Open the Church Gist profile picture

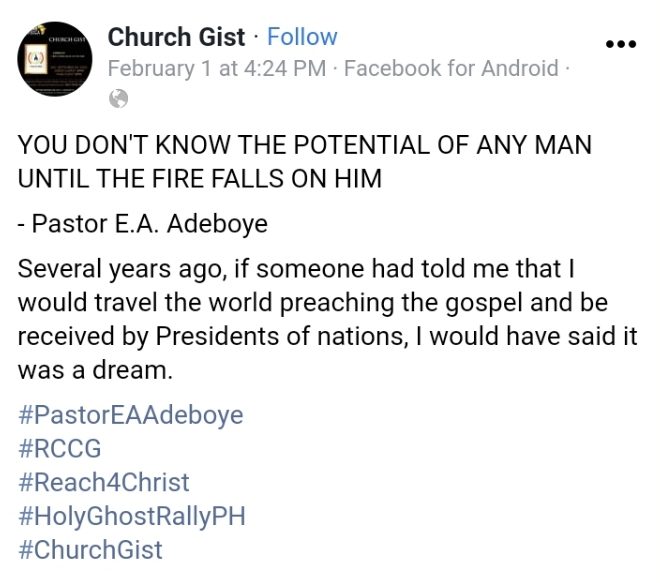(x=55, y=61)
